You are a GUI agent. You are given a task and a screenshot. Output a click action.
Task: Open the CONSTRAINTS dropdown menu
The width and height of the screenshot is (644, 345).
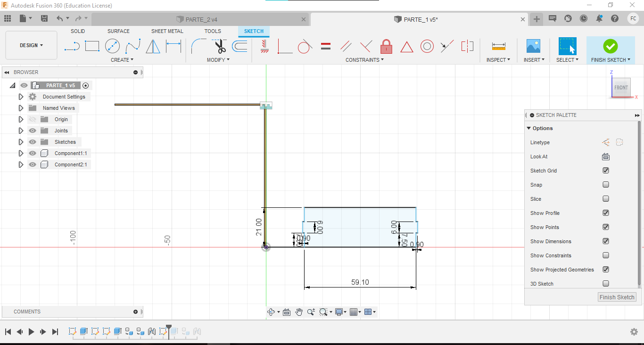[364, 60]
